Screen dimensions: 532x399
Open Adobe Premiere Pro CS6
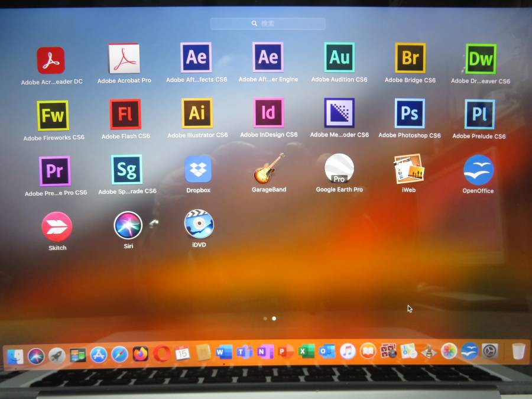coord(54,171)
